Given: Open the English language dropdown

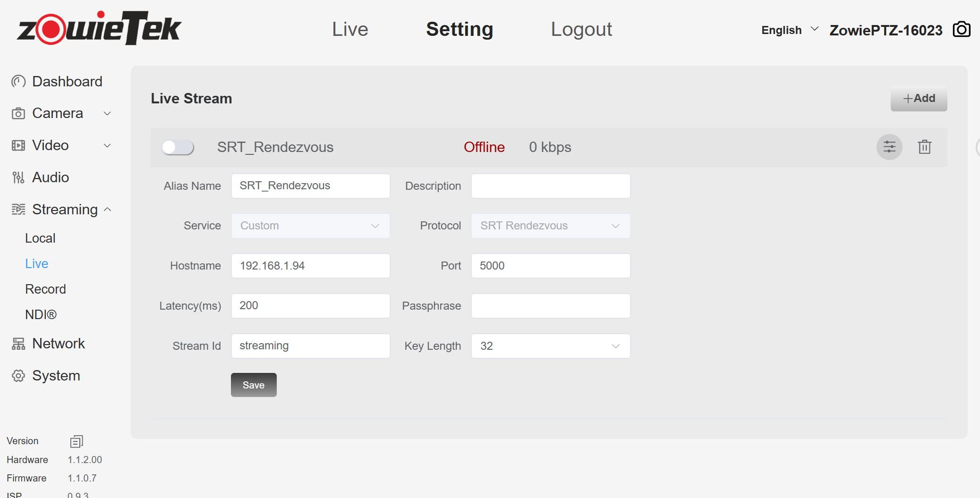Looking at the screenshot, I should 789,30.
